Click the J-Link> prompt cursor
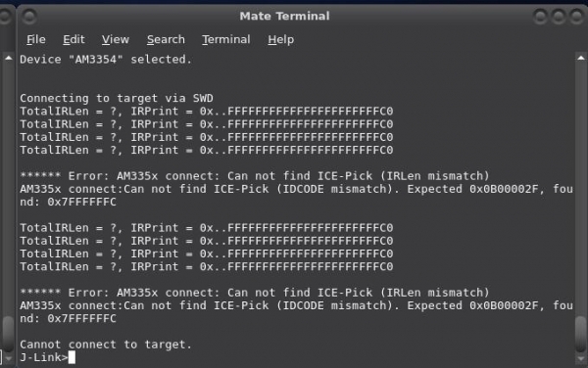Viewport: 588px width, 368px height. 72,357
